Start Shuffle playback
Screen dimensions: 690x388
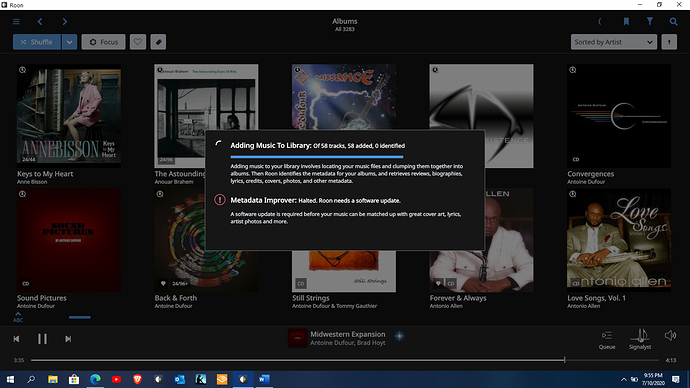[37, 42]
